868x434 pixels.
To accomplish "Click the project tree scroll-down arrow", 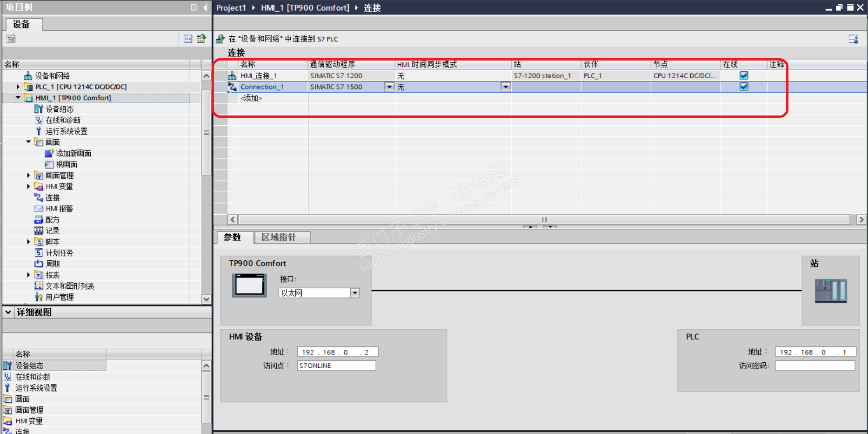I will (x=206, y=299).
